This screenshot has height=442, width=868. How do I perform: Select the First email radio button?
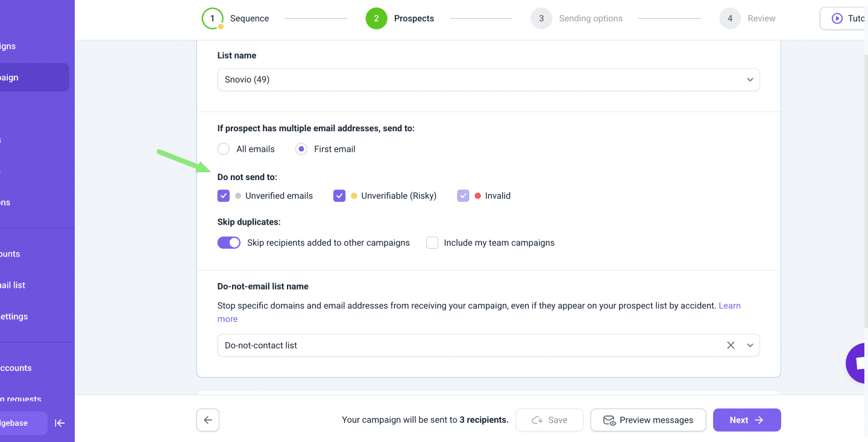coord(301,149)
